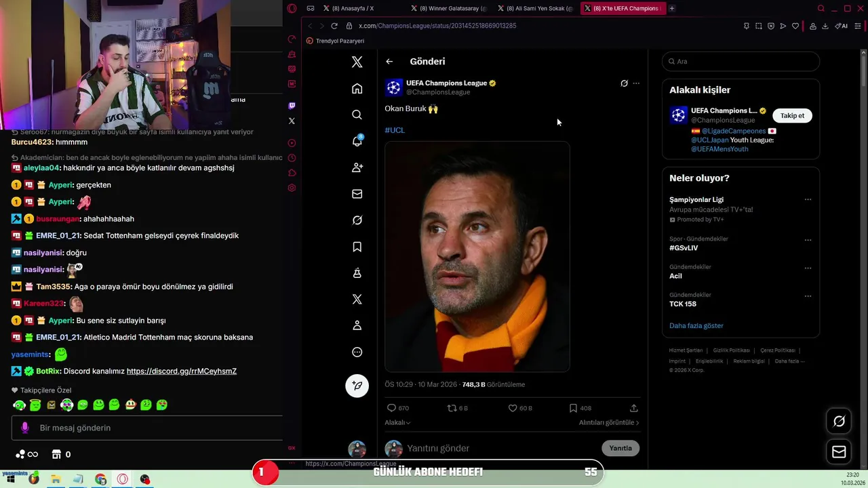Image resolution: width=868 pixels, height=488 pixels.
Task: Open the More circle icon in X sidebar
Action: 357,352
